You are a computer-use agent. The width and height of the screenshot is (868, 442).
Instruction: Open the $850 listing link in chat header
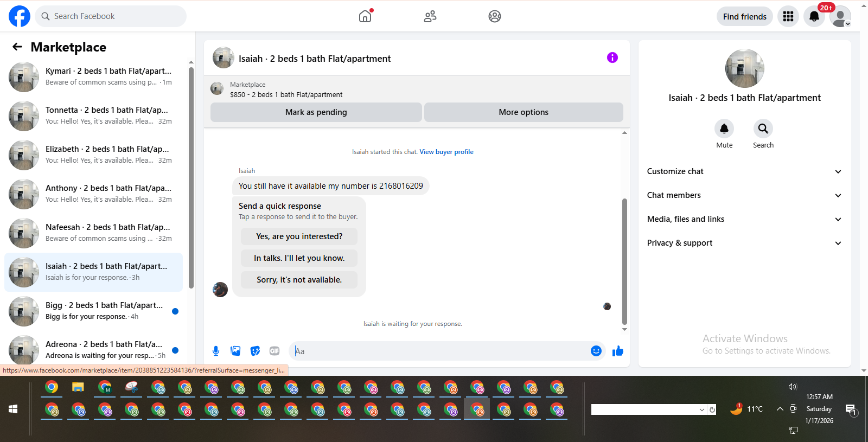click(286, 94)
